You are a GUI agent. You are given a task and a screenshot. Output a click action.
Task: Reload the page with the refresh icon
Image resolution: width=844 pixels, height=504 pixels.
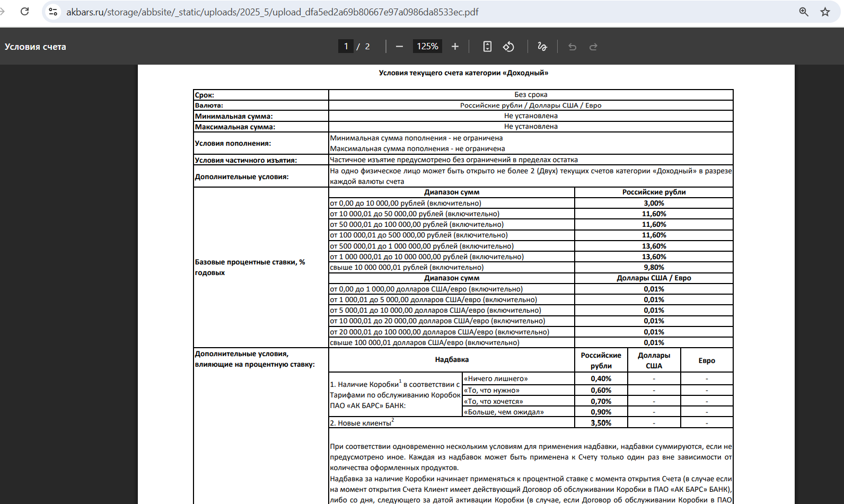coord(24,12)
